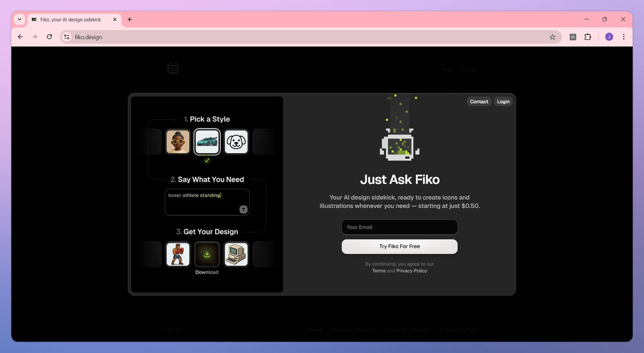
Task: Click the submit arrow in prompt box
Action: click(243, 210)
